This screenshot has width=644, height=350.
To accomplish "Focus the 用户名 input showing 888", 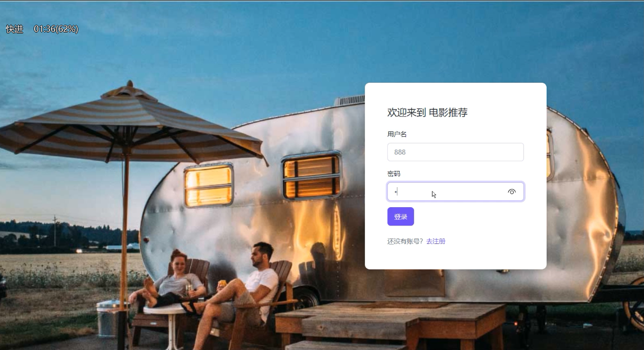I will pos(455,152).
